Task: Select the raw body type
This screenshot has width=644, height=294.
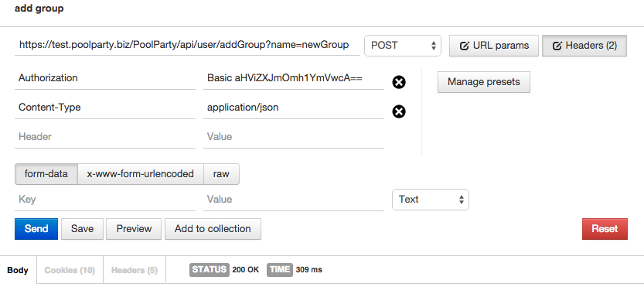Action: 221,174
